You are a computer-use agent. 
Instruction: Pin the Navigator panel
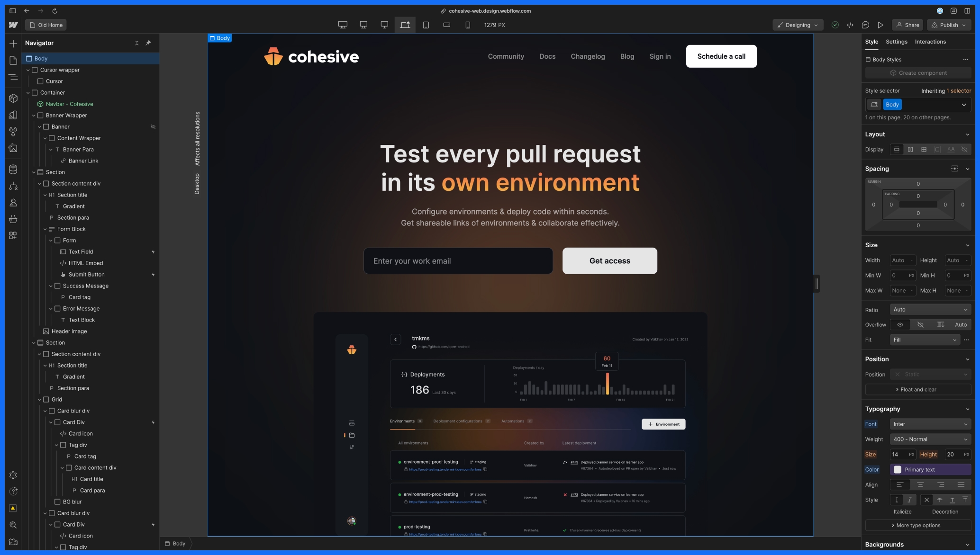click(x=148, y=43)
